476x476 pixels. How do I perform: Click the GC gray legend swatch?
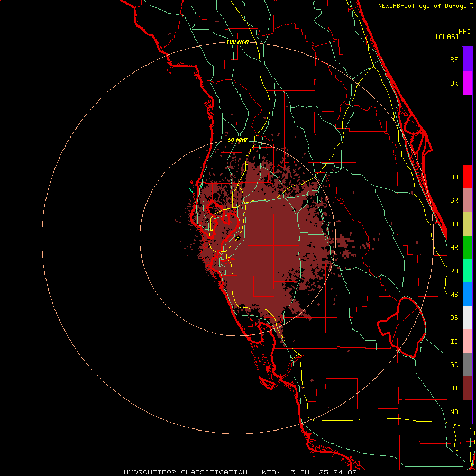[x=467, y=364]
